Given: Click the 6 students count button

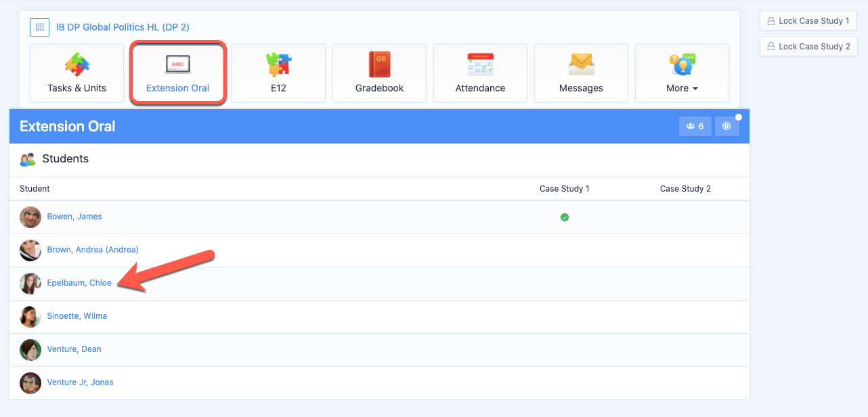Looking at the screenshot, I should (695, 126).
